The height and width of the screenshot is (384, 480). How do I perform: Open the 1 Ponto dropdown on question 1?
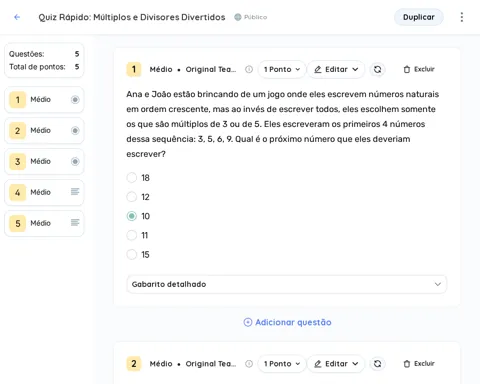[x=282, y=69]
